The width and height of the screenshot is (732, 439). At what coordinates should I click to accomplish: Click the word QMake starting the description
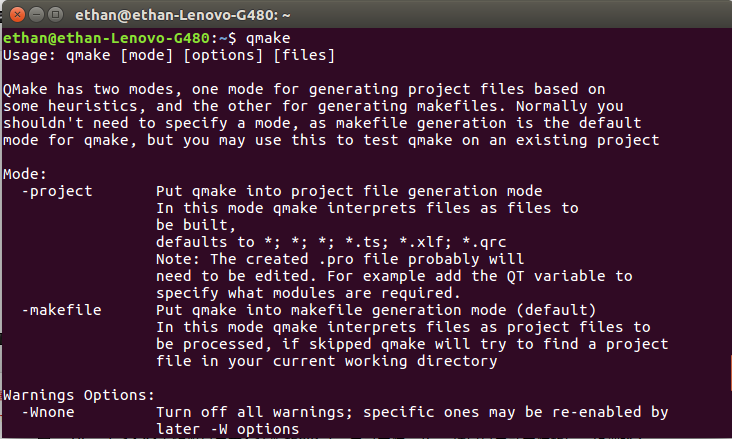coord(23,89)
